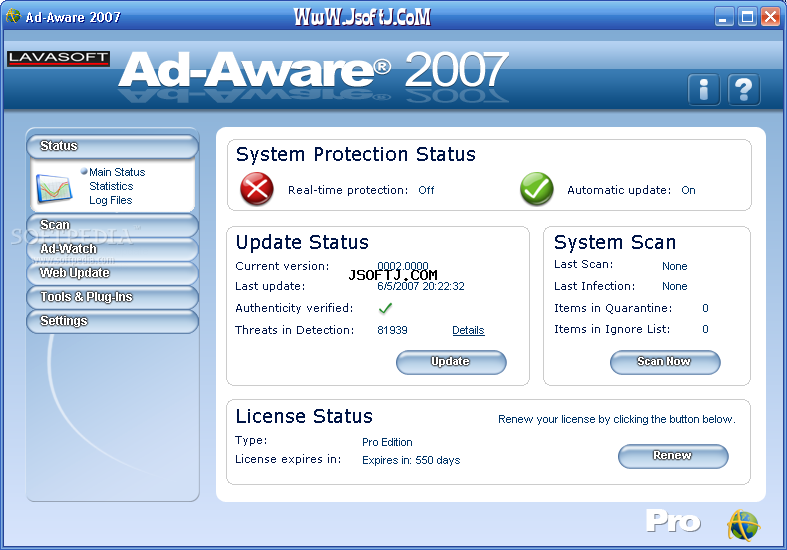Open the Tools & Plug-Ins section

112,298
